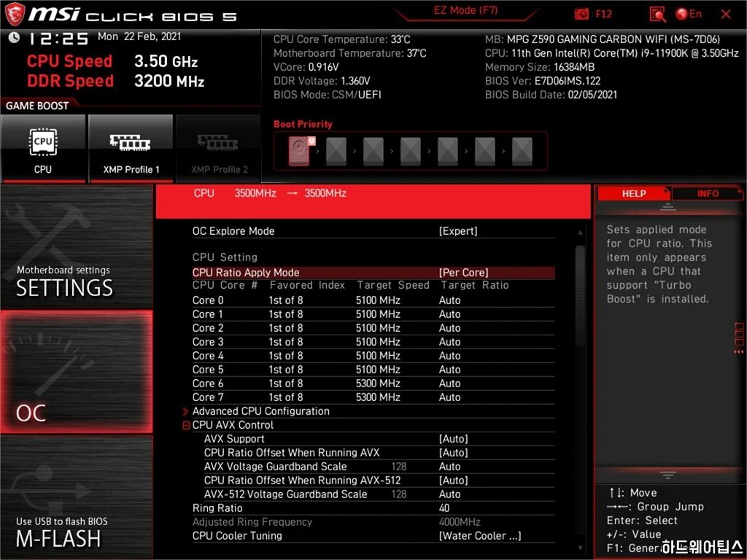Image resolution: width=747 pixels, height=560 pixels.
Task: Switch to the INFO tab
Action: [x=708, y=194]
